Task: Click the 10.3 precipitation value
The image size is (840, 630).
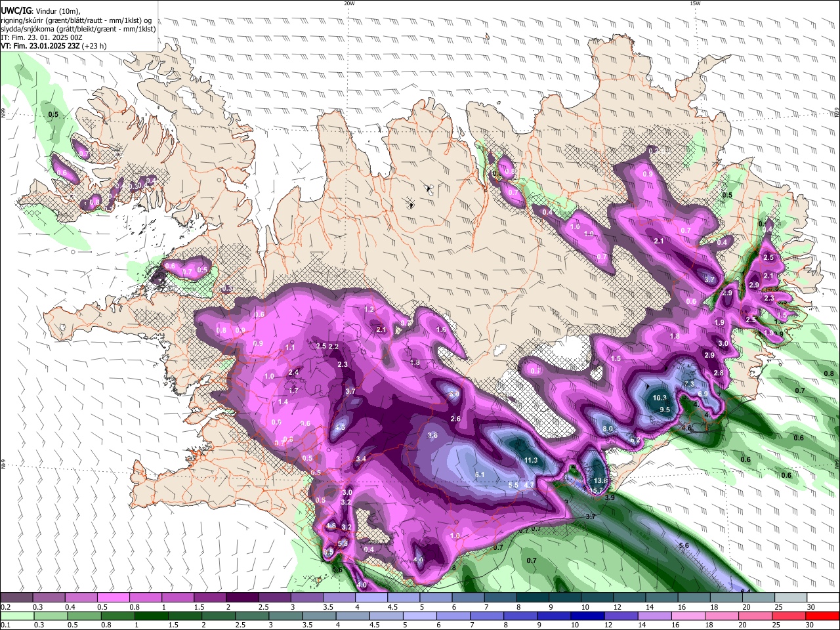Action: tap(660, 398)
